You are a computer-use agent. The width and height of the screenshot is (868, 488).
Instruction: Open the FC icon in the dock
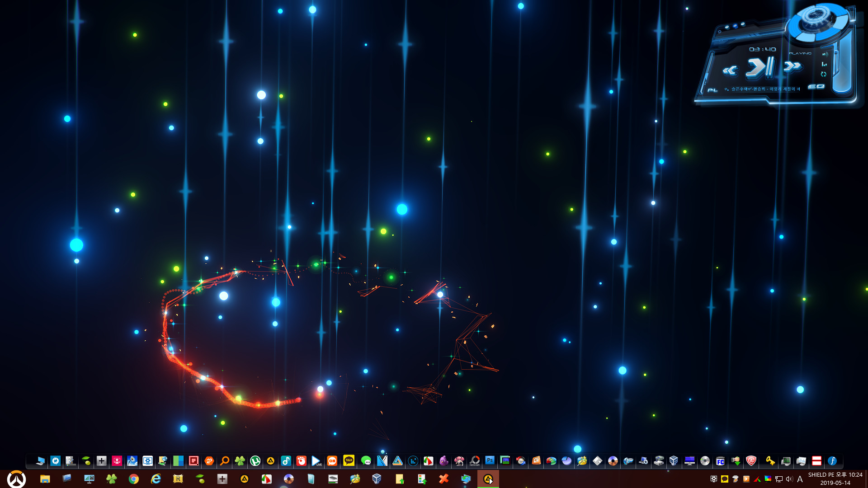pos(720,461)
